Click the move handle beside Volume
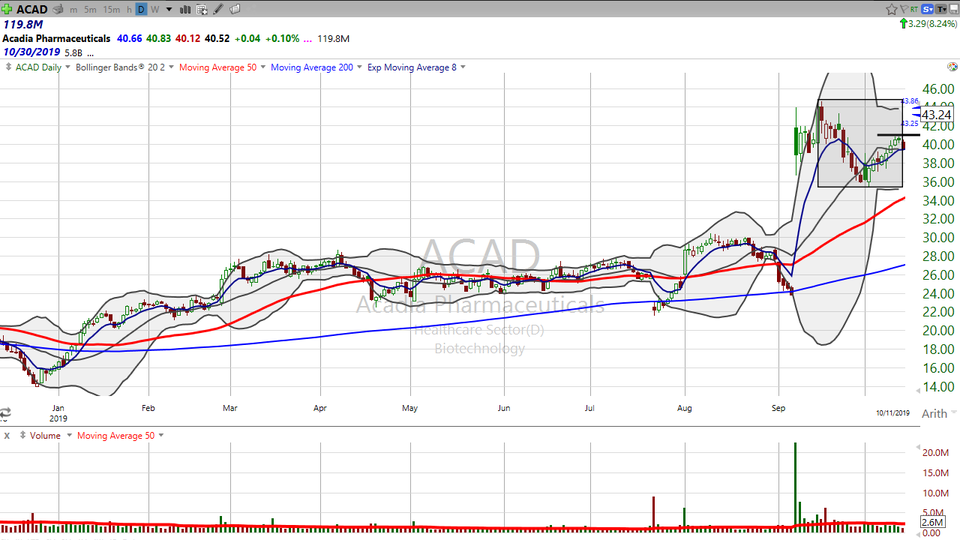Image resolution: width=960 pixels, height=540 pixels. pos(23,435)
